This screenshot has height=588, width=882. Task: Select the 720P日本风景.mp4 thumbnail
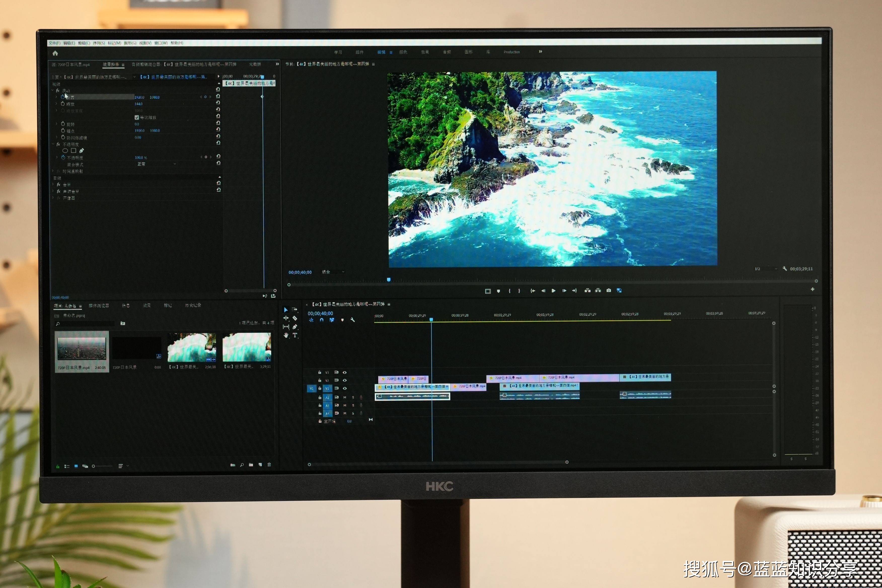[x=82, y=348]
